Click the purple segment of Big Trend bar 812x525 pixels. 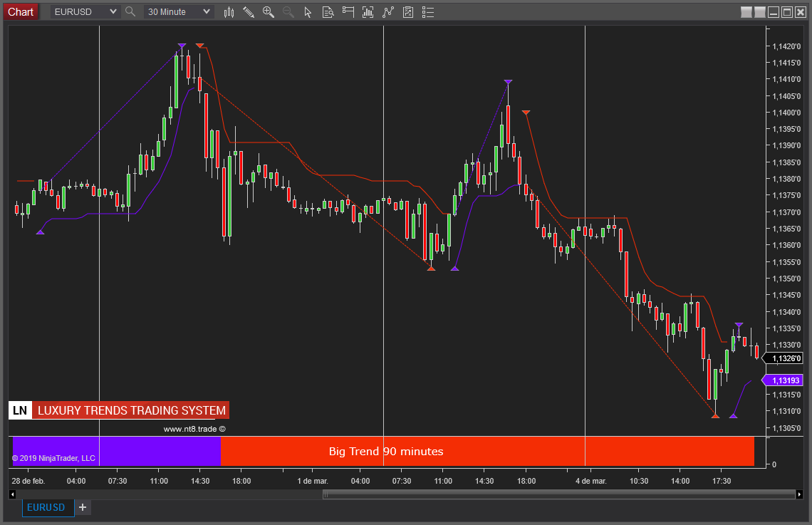click(117, 451)
